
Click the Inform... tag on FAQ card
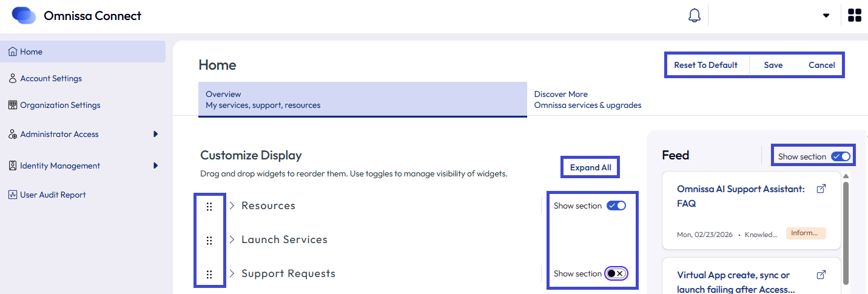coord(806,233)
